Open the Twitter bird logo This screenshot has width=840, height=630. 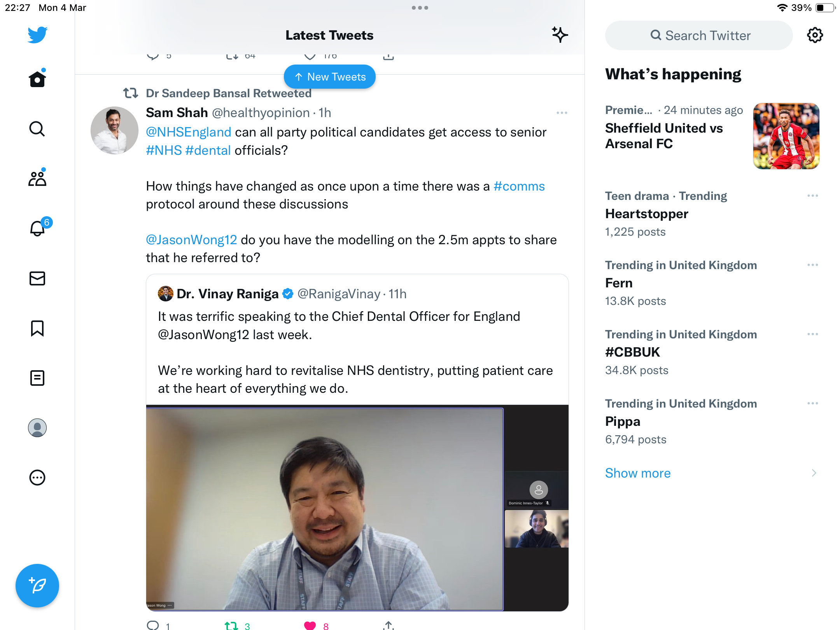pos(37,35)
